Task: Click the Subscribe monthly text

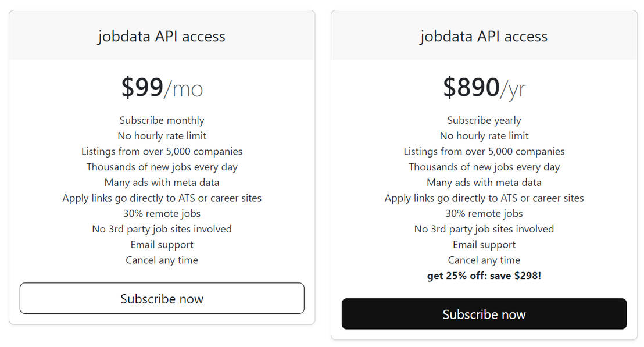Action: coord(162,120)
